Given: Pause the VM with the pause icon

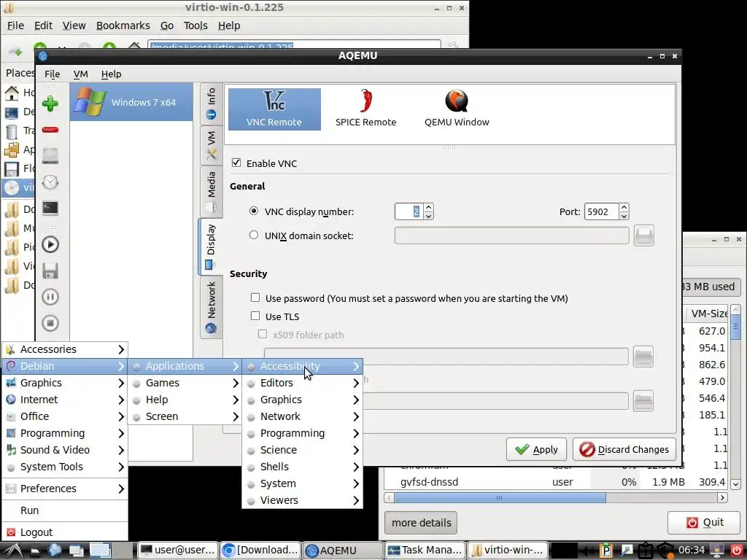Looking at the screenshot, I should click(50, 297).
